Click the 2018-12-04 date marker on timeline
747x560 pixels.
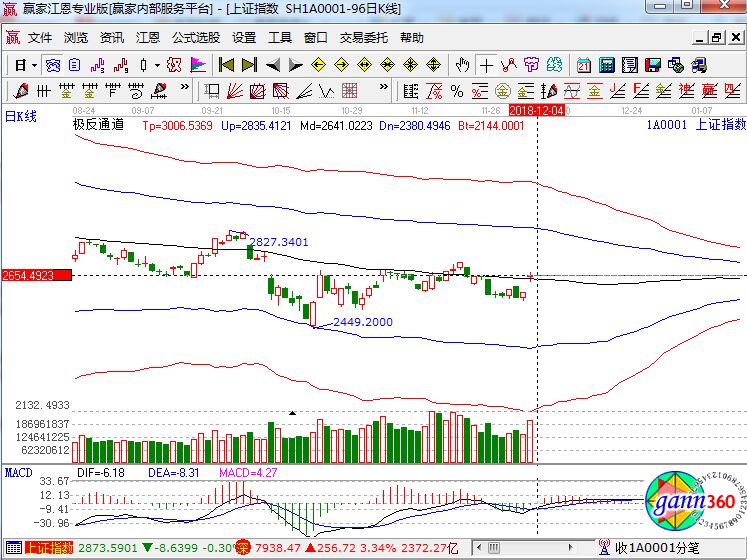click(x=538, y=109)
